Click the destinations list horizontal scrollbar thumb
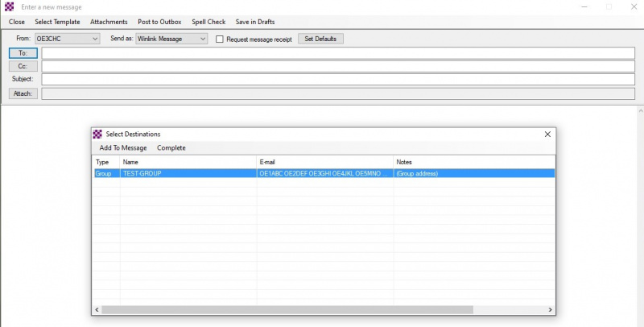The height and width of the screenshot is (327, 644). pos(287,310)
